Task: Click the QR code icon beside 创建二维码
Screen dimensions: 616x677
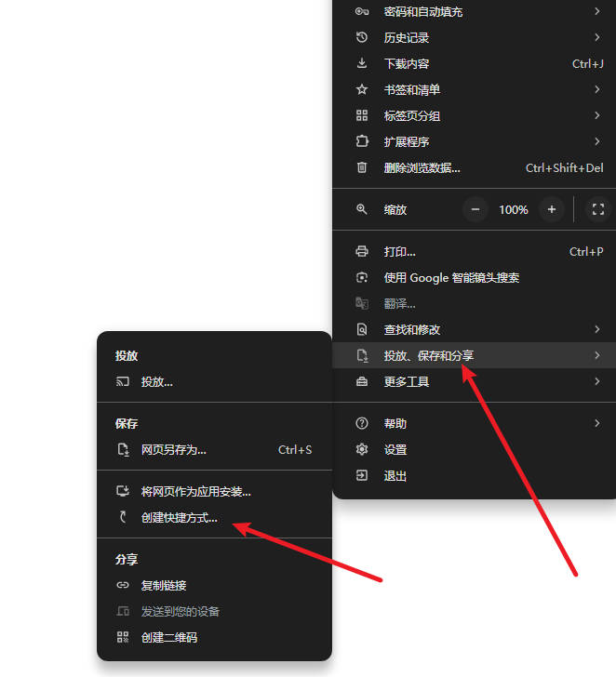Action: [x=123, y=637]
